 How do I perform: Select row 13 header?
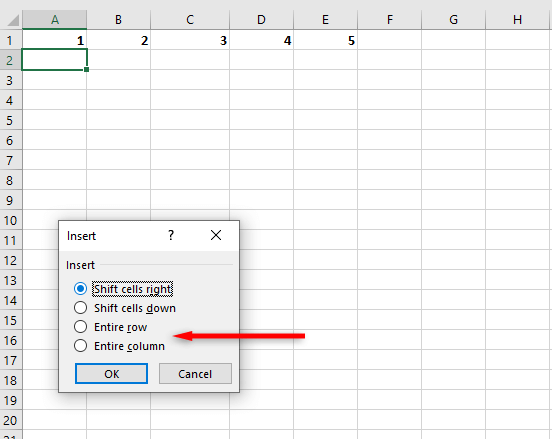[11, 280]
